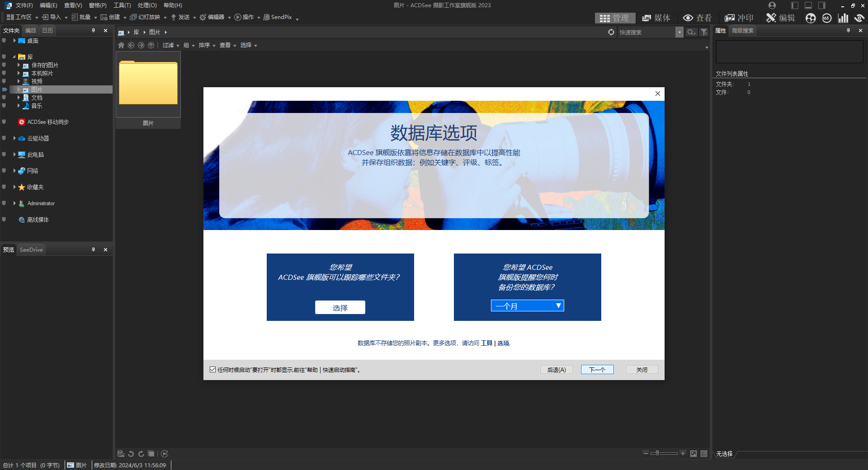Toggle easy-select marker for 收藏夹
This screenshot has width=868, height=470.
[4, 187]
